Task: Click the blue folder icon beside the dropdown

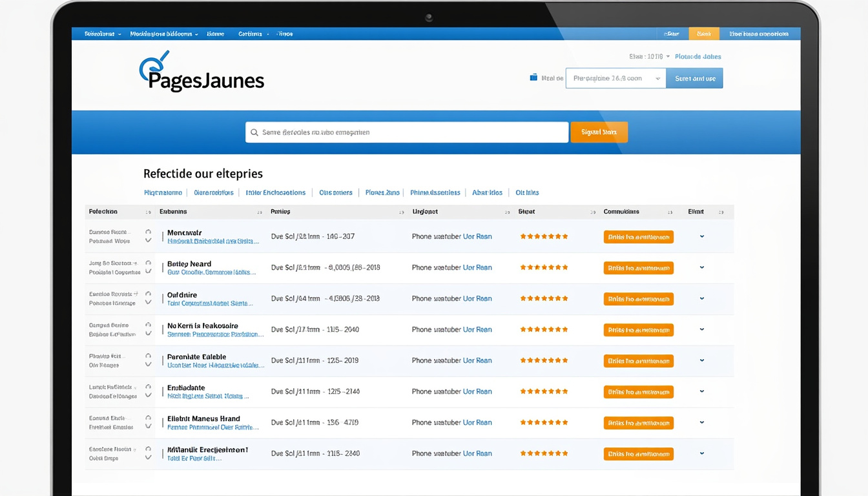Action: point(533,77)
